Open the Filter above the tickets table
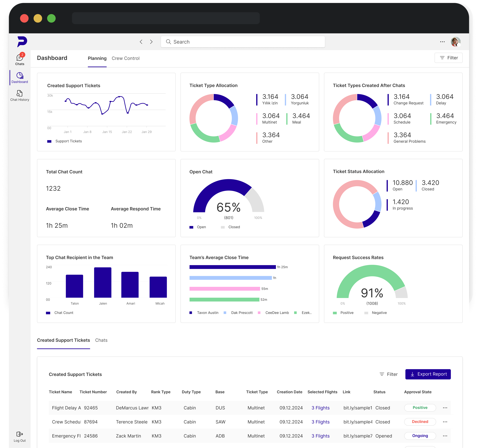478x448 pixels. 388,374
